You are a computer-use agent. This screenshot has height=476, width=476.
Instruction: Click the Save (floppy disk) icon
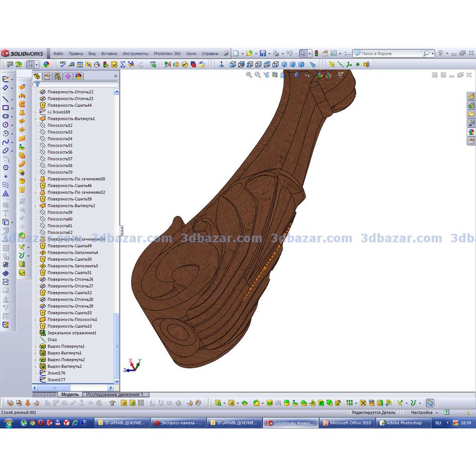[x=262, y=53]
